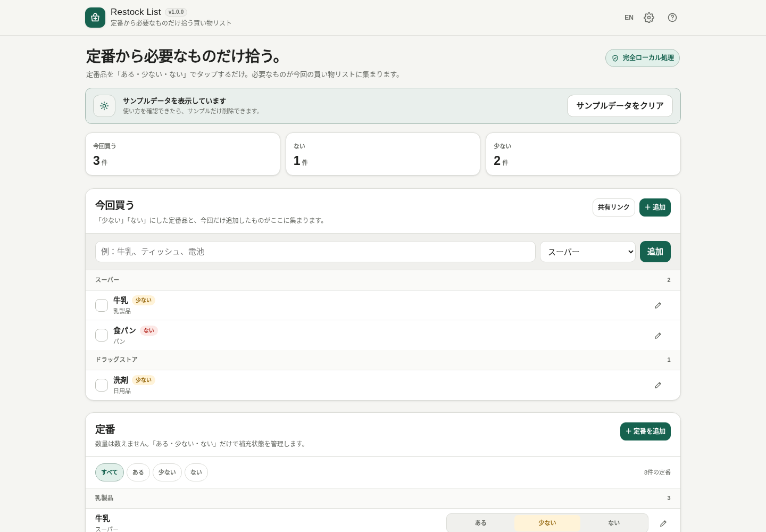Click the ＋追加 button in 今回買う header
The image size is (766, 532).
[655, 207]
